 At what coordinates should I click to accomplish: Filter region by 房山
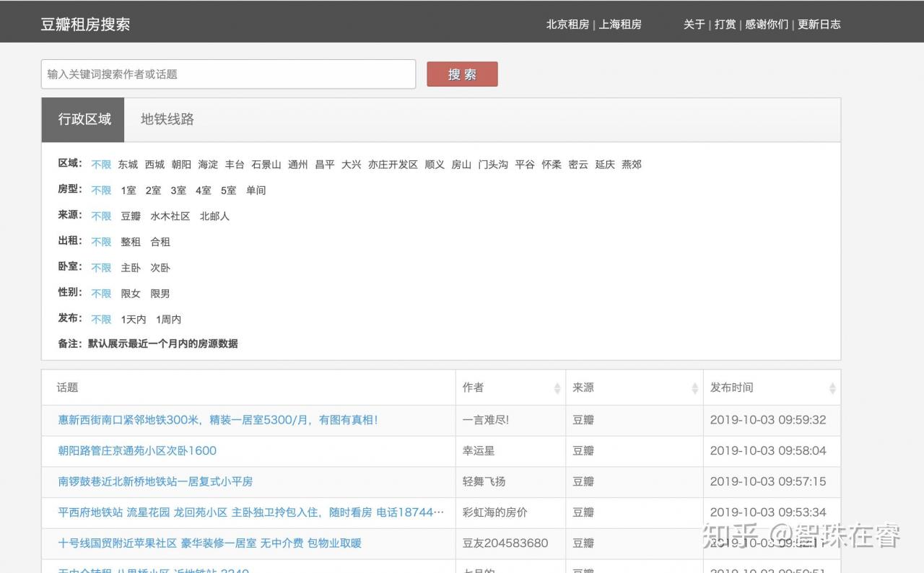[x=461, y=165]
